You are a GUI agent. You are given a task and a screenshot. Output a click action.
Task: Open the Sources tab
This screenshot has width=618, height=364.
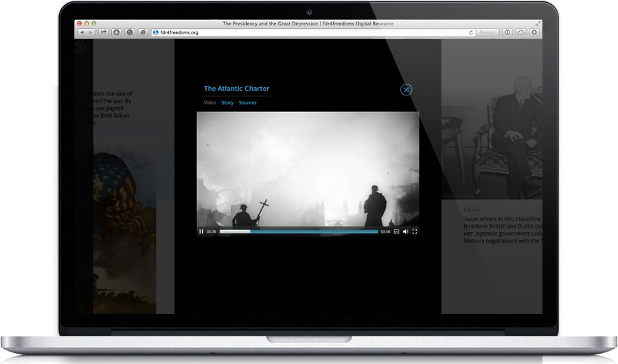[247, 102]
